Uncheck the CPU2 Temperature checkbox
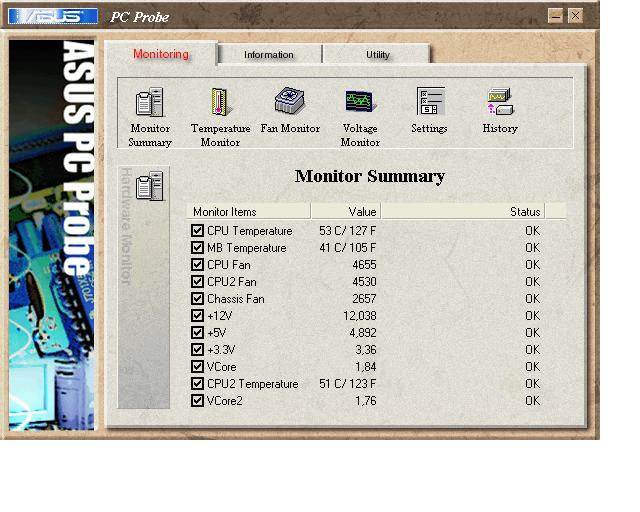The width and height of the screenshot is (640, 512). coord(197,383)
